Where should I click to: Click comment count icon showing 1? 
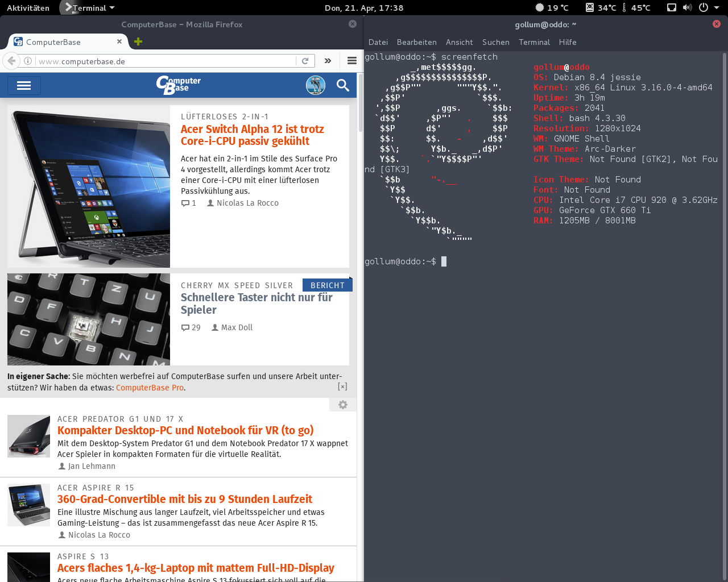click(x=185, y=203)
